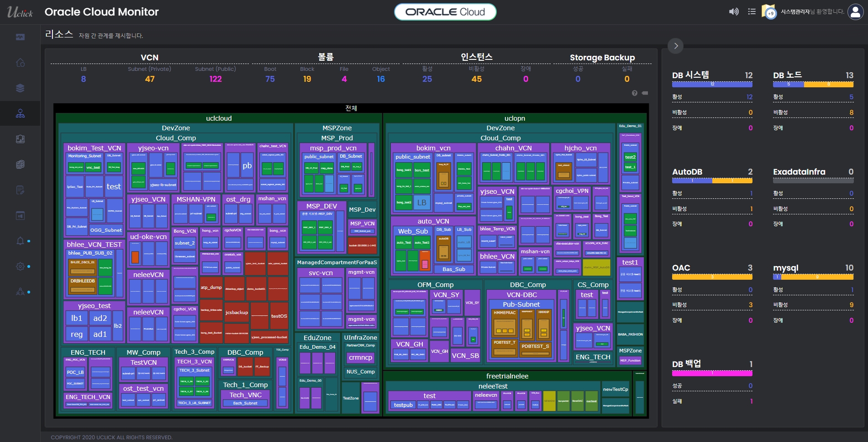Screen dimensions: 868x442
Task: Click the database coins sidebar icon
Action: coord(20,165)
